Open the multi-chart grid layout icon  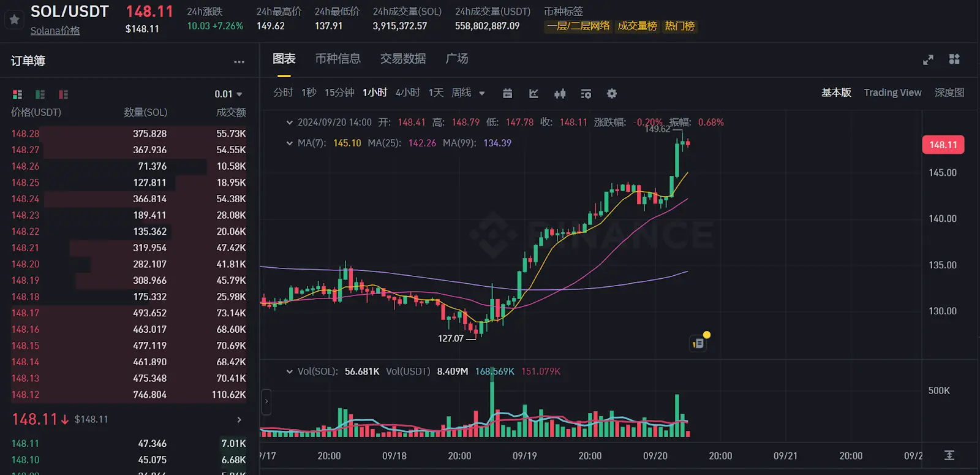pos(954,59)
